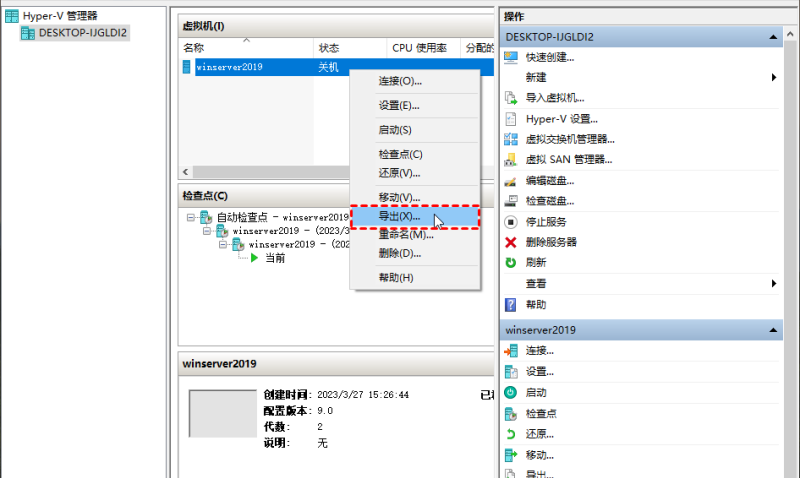This screenshot has width=800, height=478.
Task: Collapse the DESKTOP-IJGLDI2 actions section
Action: pyautogui.click(x=773, y=37)
